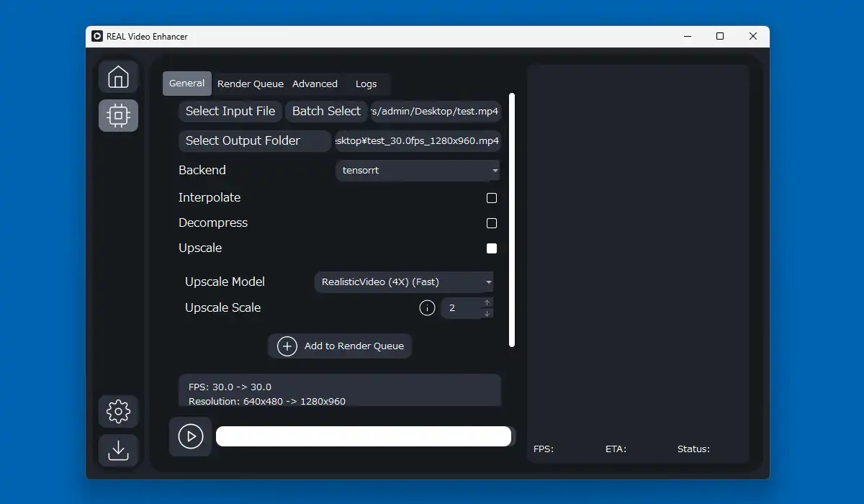Switch to the Render Queue tab

click(251, 84)
